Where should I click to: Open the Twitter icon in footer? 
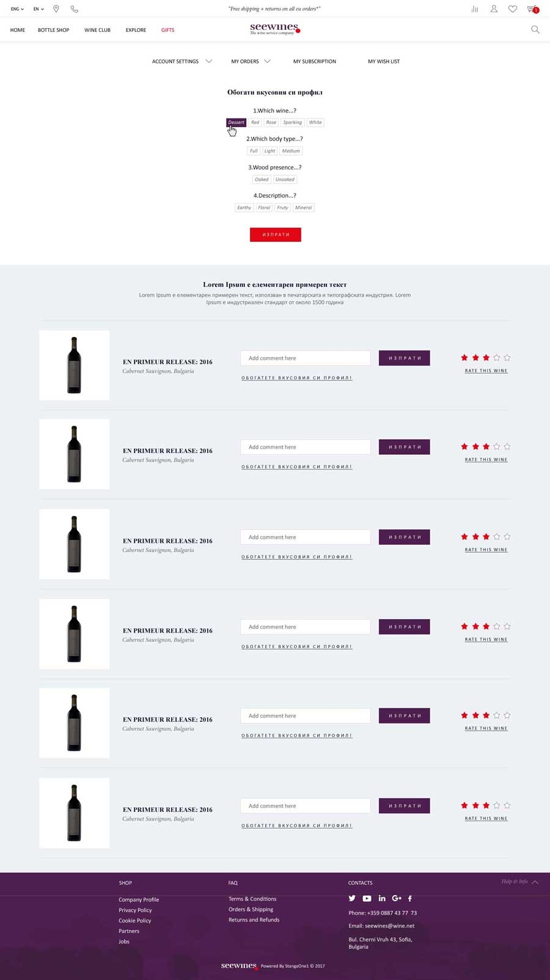pos(352,898)
